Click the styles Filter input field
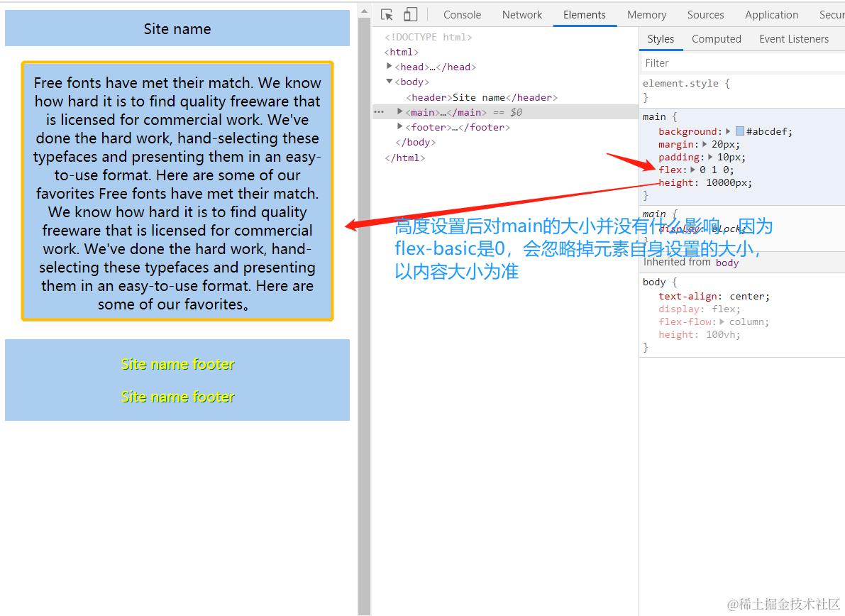This screenshot has width=845, height=616. (709, 62)
